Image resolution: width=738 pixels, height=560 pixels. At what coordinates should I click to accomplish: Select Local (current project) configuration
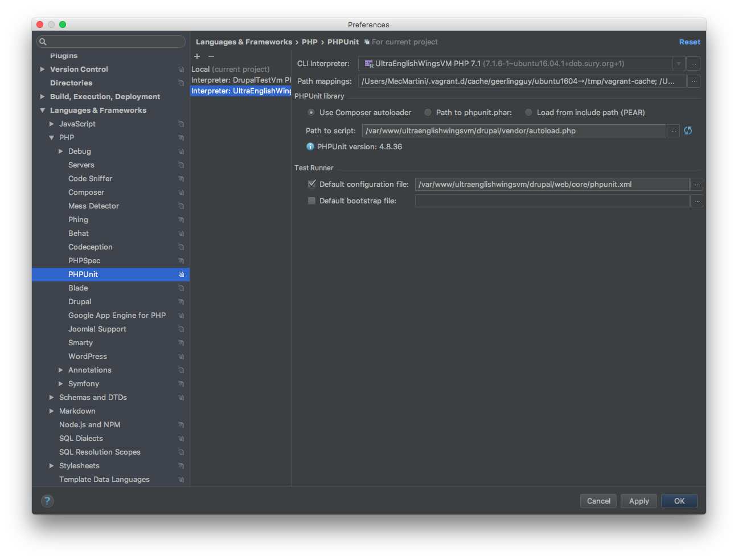pyautogui.click(x=241, y=70)
